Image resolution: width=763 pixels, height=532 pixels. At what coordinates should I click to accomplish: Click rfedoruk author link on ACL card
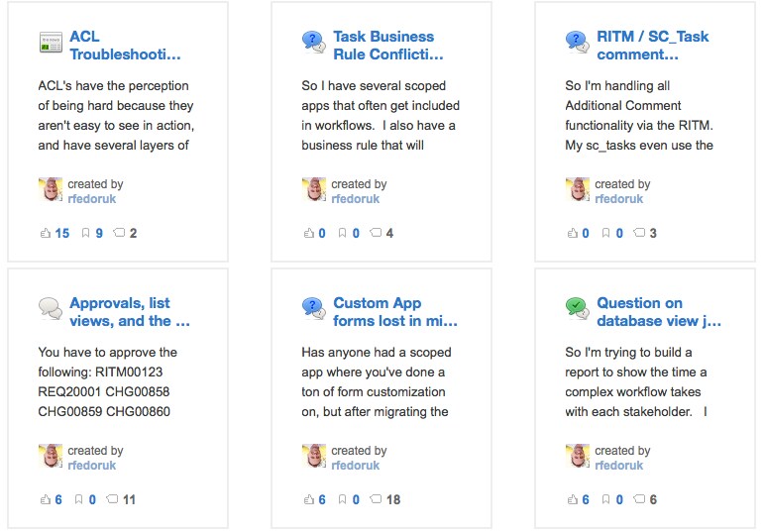92,199
